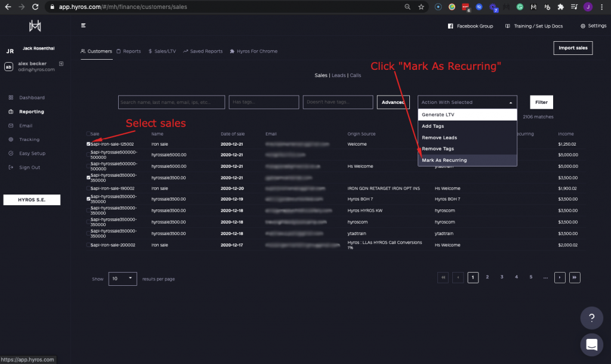Choose Remove Tags from action list
The image size is (611, 364).
(x=467, y=149)
